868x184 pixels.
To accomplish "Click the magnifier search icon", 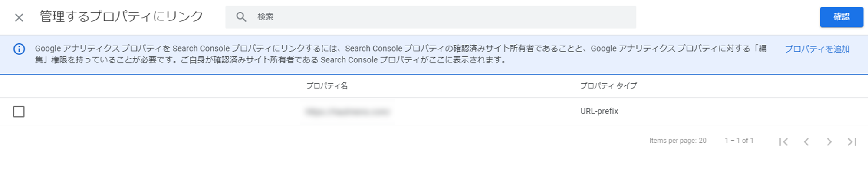I will pos(241,17).
